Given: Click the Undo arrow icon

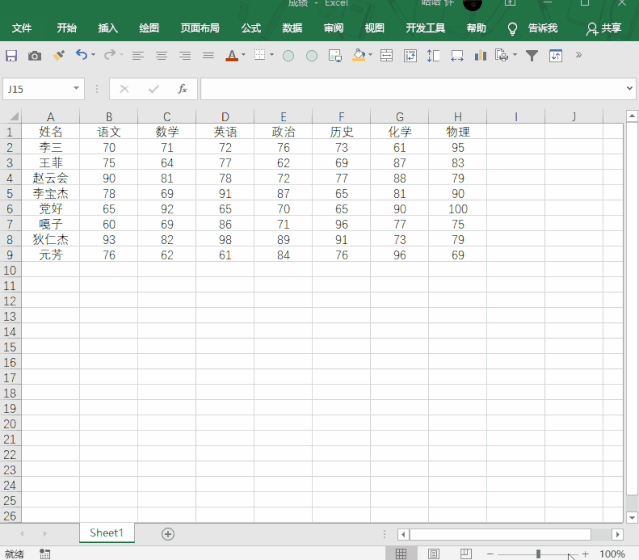Looking at the screenshot, I should (x=82, y=55).
